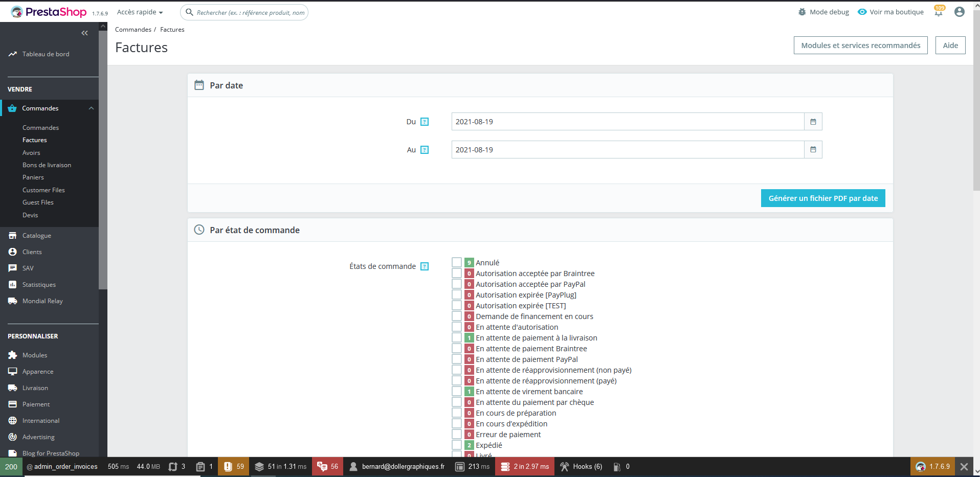
Task: Show help tooltip for États de commande
Action: pyautogui.click(x=425, y=266)
